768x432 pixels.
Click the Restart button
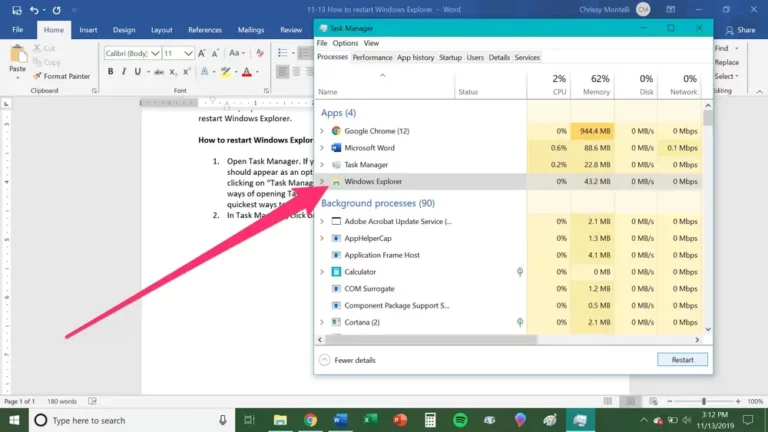pyautogui.click(x=682, y=360)
